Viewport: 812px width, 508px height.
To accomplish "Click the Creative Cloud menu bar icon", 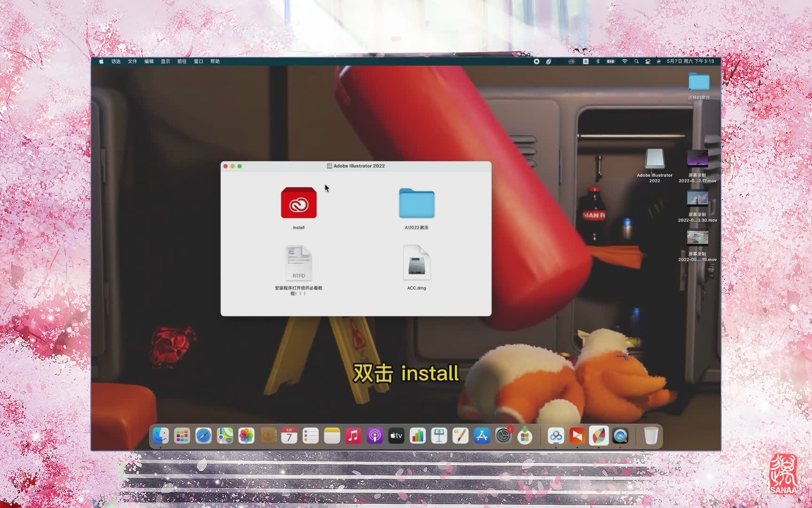I will coord(571,62).
